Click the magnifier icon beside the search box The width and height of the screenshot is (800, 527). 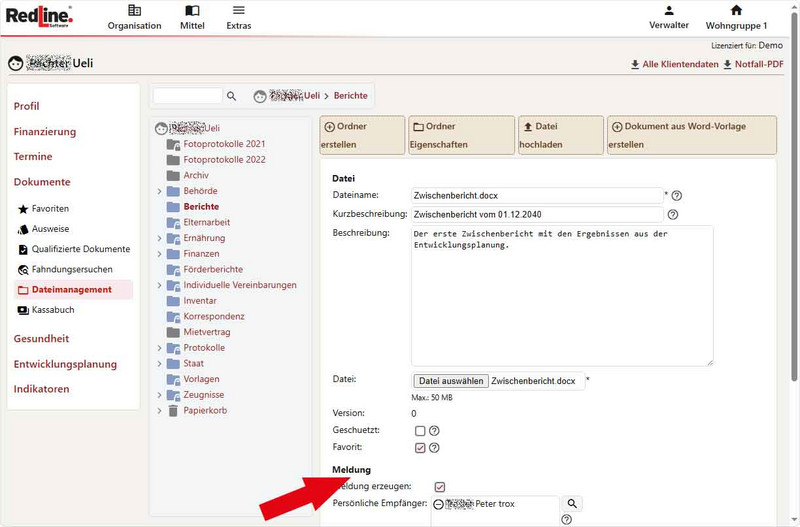click(x=232, y=96)
